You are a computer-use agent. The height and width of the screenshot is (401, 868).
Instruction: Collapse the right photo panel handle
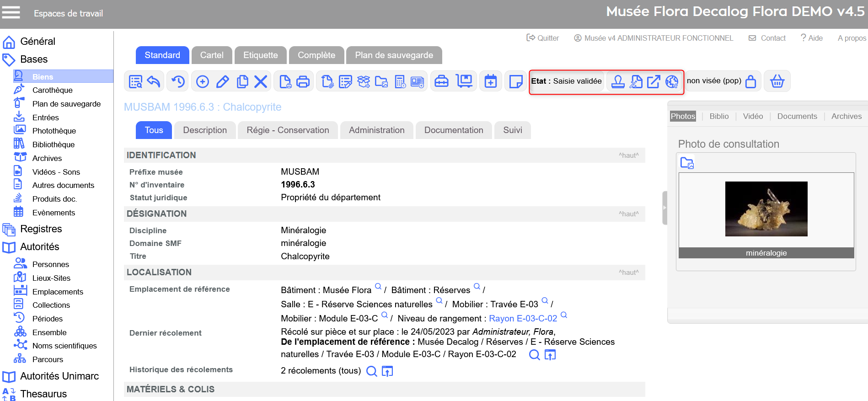tap(664, 208)
